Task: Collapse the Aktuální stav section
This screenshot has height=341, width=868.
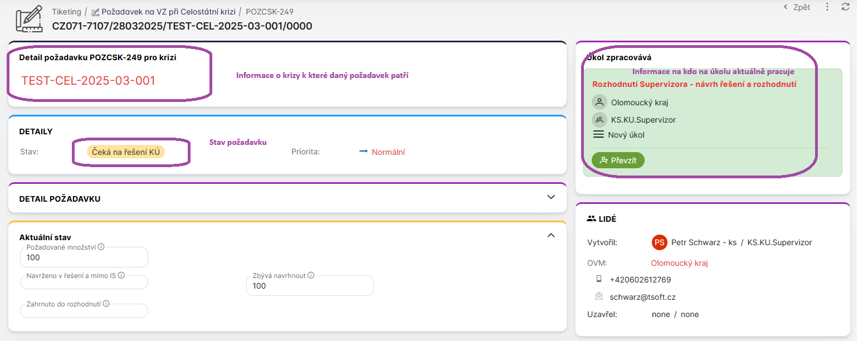Action: click(551, 235)
